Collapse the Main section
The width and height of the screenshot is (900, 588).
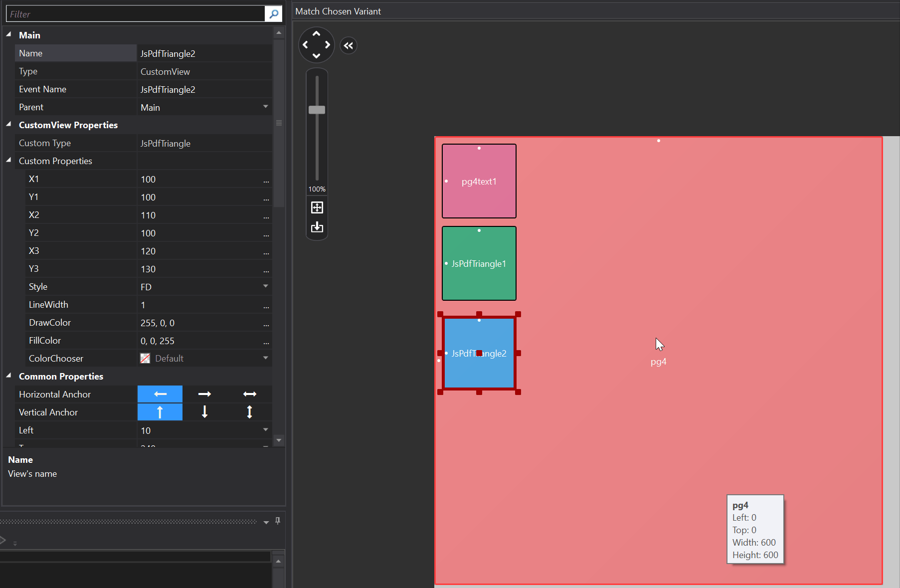click(x=8, y=34)
